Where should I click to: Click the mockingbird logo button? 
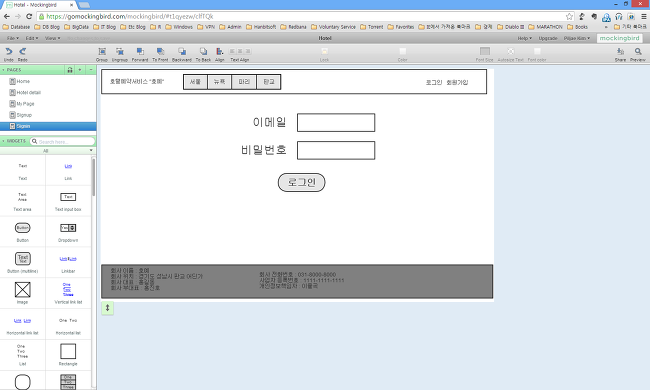point(620,38)
